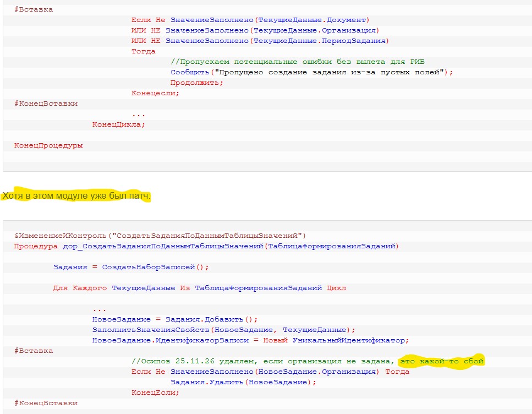Click the 'КонецПроцедуры' line
The height and width of the screenshot is (414, 532).
48,146
